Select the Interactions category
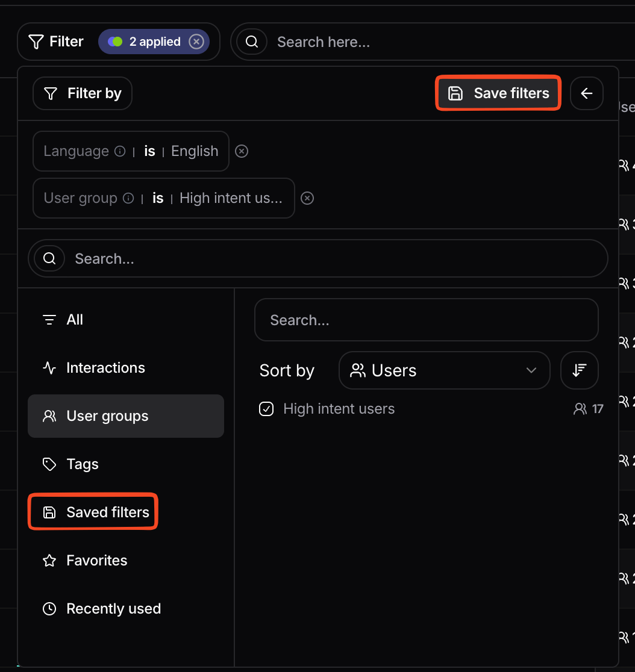Viewport: 635px width, 672px height. tap(126, 368)
